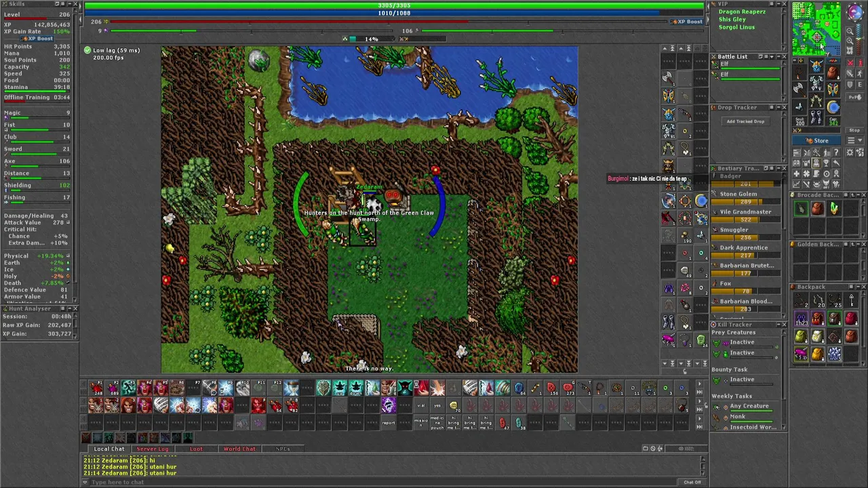This screenshot has height=488, width=868.
Task: Toggle the running man stance button
Action: click(x=860, y=73)
